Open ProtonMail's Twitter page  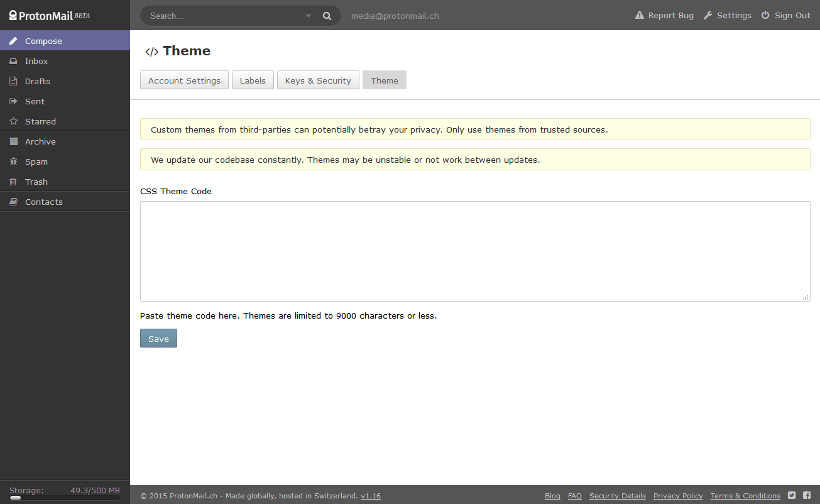pyautogui.click(x=792, y=495)
